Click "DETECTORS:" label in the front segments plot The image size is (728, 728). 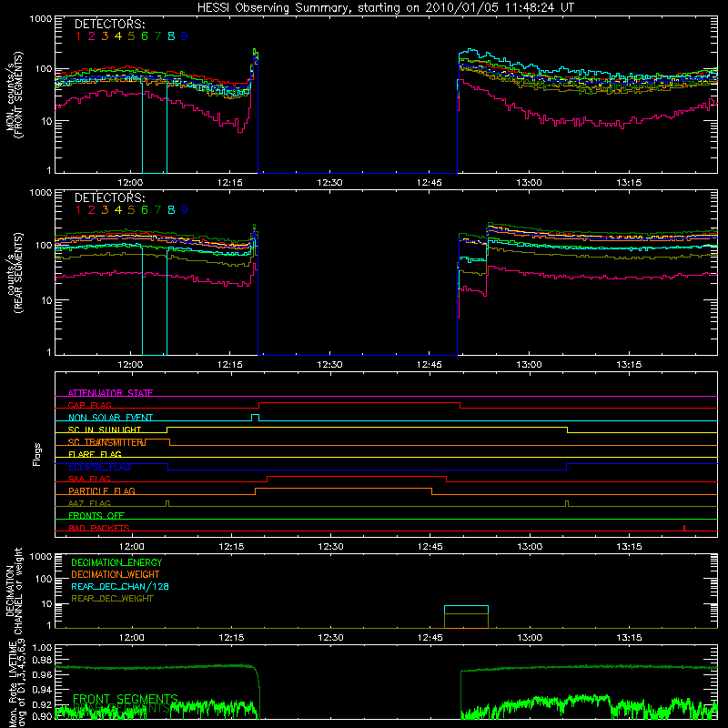109,25
